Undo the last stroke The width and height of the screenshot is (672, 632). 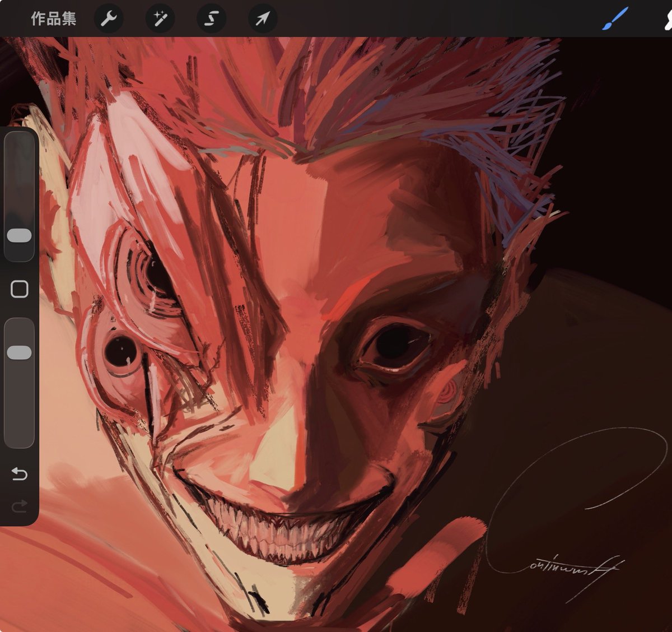(x=20, y=474)
